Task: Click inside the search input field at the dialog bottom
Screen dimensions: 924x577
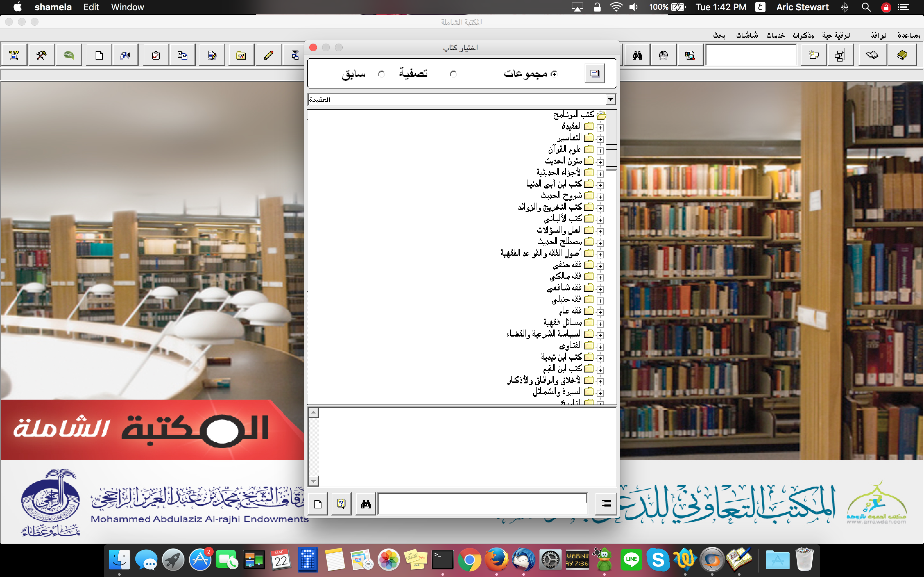Action: click(481, 503)
